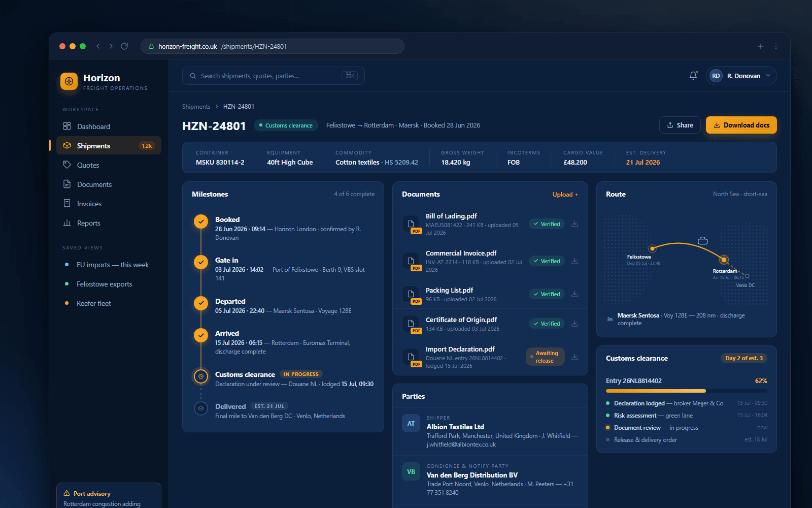Click the Booked milestone check marker
Screen dimensions: 812x508
tap(201, 221)
